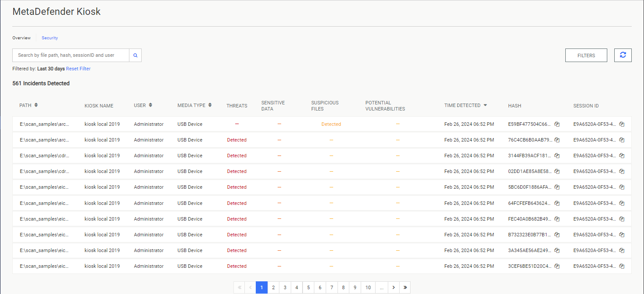Click the pagination ellipsis button
The image size is (644, 294).
pos(382,287)
